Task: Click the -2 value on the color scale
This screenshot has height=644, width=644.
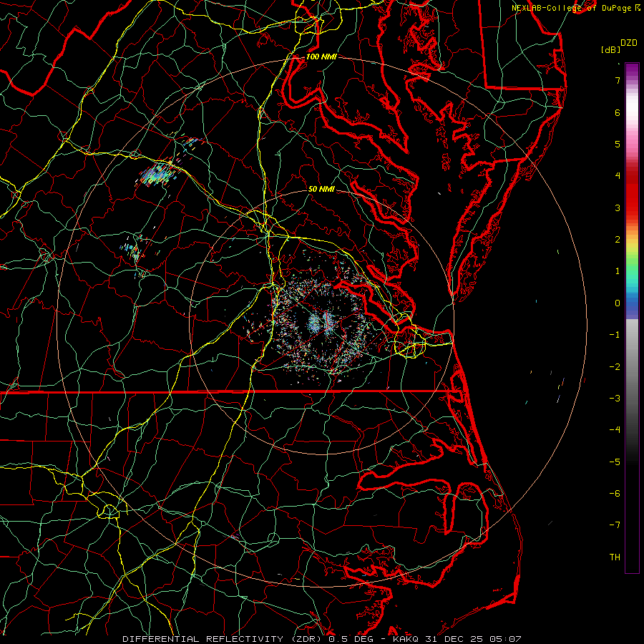Action: [x=615, y=366]
